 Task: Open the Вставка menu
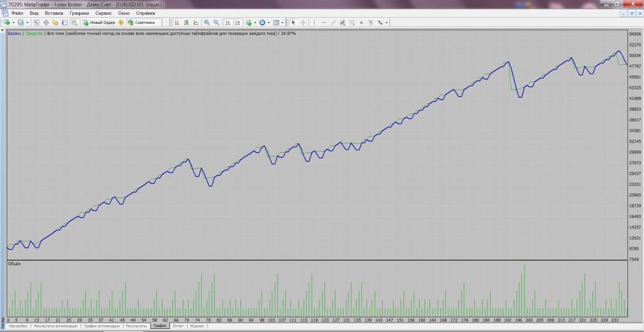pos(54,13)
